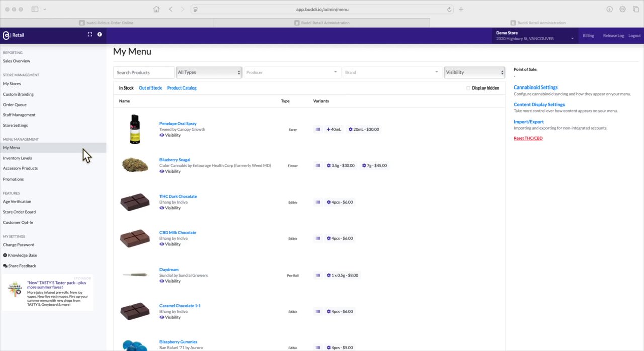The height and width of the screenshot is (351, 644).
Task: Open the All Types dropdown
Action: tap(209, 72)
